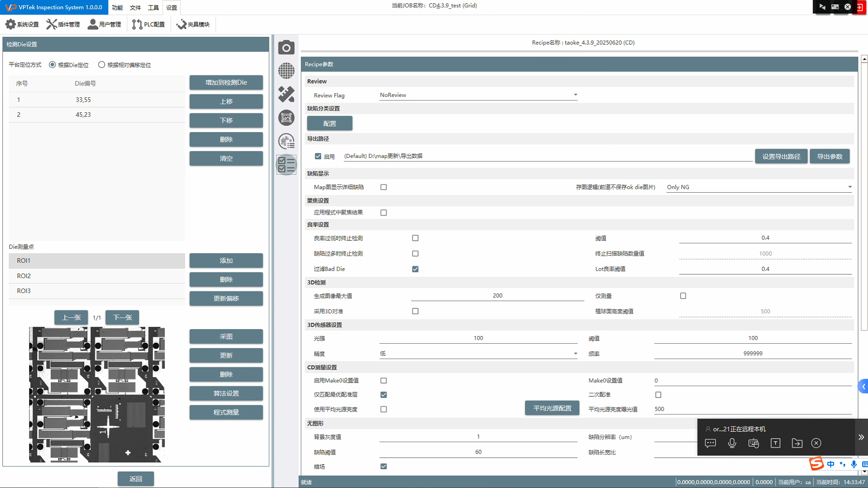Open PLC配置 configuration
This screenshot has width=868, height=488.
pyautogui.click(x=149, y=24)
